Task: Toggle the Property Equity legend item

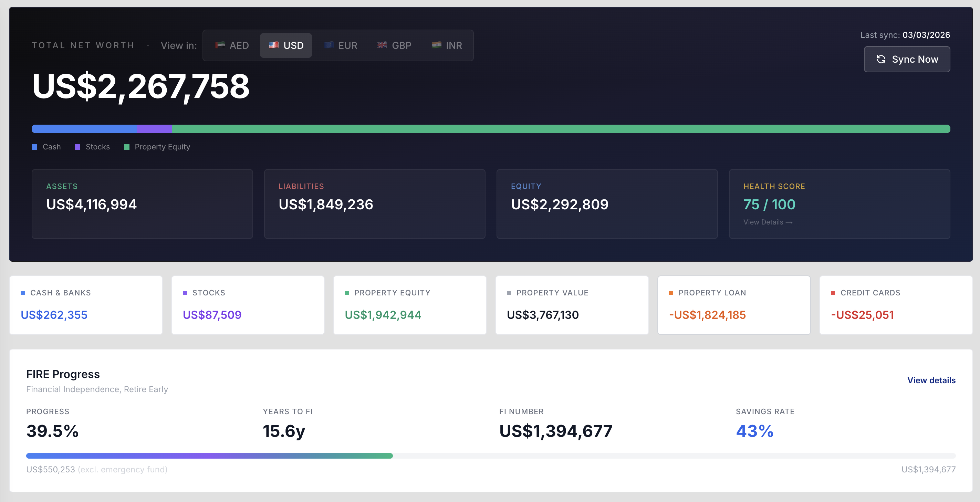Action: click(x=157, y=147)
